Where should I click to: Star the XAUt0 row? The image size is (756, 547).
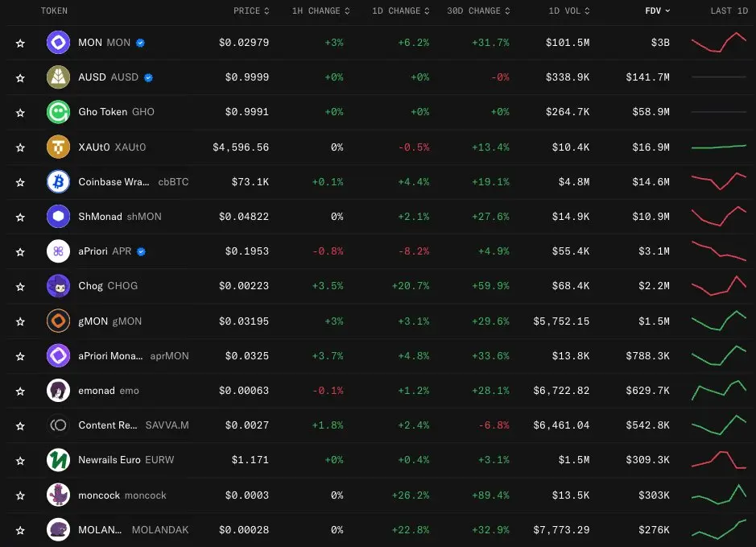pos(20,147)
